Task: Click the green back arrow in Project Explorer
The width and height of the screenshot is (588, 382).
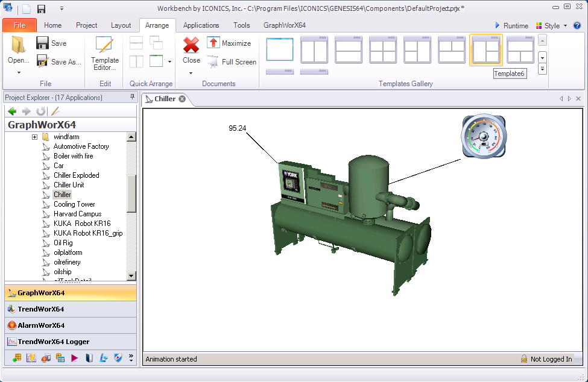Action: (x=11, y=111)
